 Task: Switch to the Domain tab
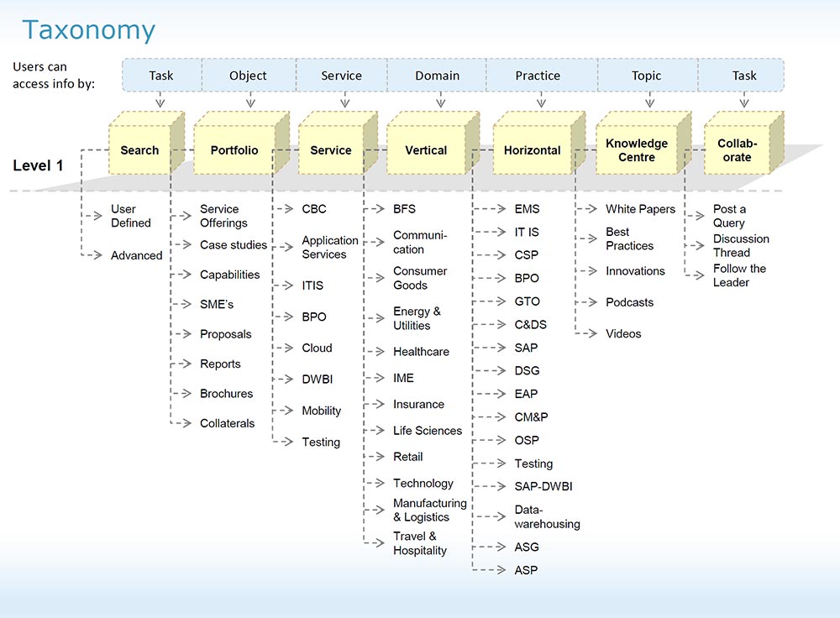[x=436, y=75]
